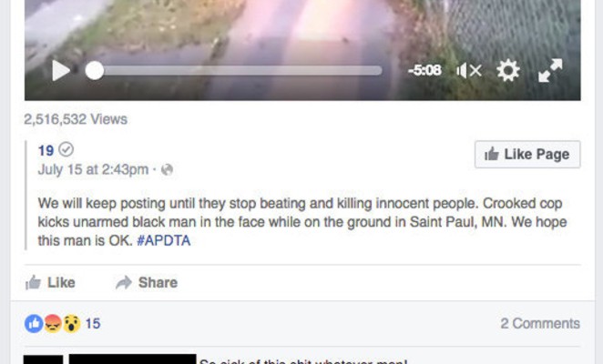603x364 pixels.
Task: Expand video to fullscreen
Action: [x=550, y=70]
